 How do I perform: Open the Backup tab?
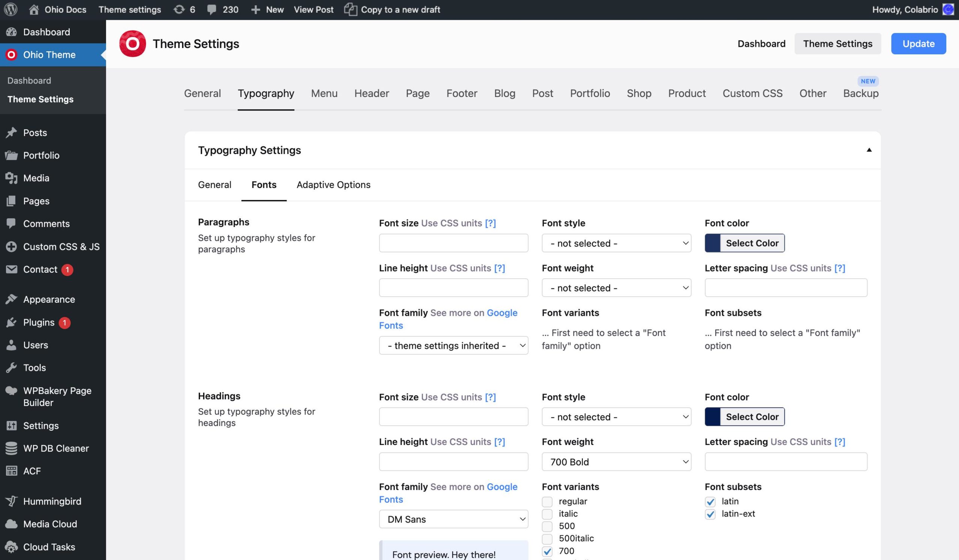861,93
